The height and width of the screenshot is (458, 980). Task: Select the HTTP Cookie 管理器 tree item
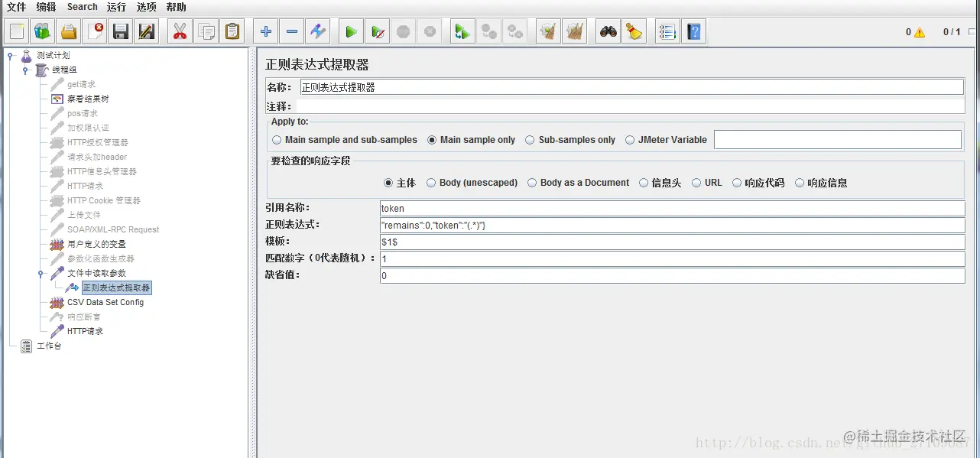tap(103, 200)
